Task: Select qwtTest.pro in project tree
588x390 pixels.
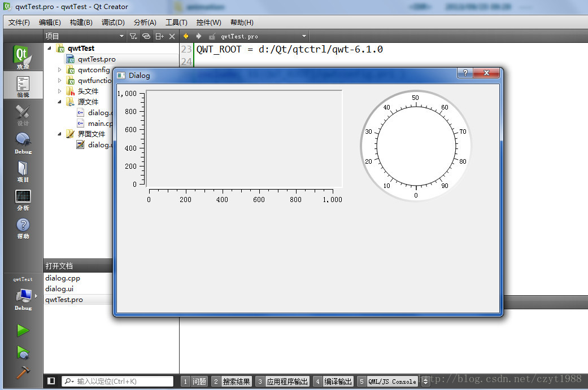Action: click(97, 59)
